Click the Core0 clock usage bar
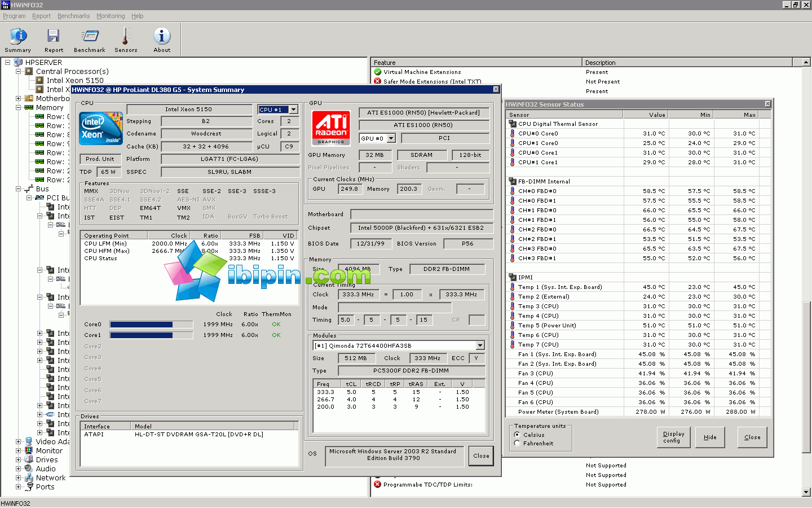 point(151,325)
